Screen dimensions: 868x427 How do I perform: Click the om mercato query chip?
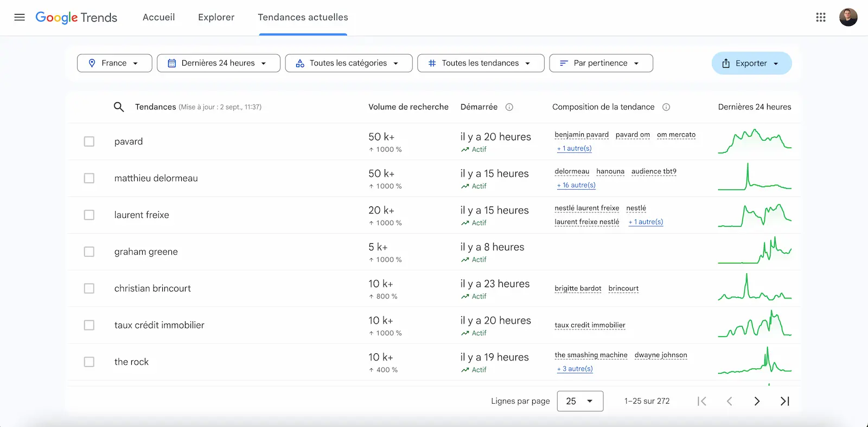click(676, 135)
